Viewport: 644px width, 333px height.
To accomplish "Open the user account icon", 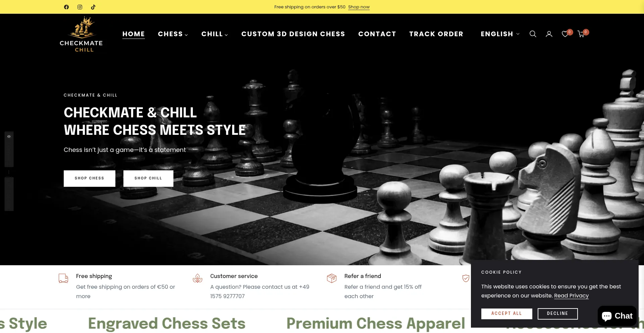I will pyautogui.click(x=549, y=34).
